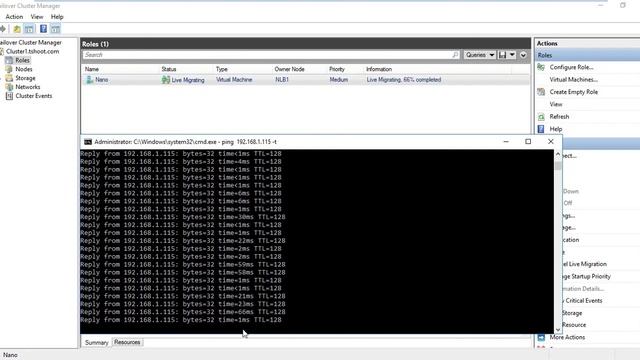Expand the search options chevron
Image resolution: width=640 pixels, height=360 pixels.
(x=523, y=55)
